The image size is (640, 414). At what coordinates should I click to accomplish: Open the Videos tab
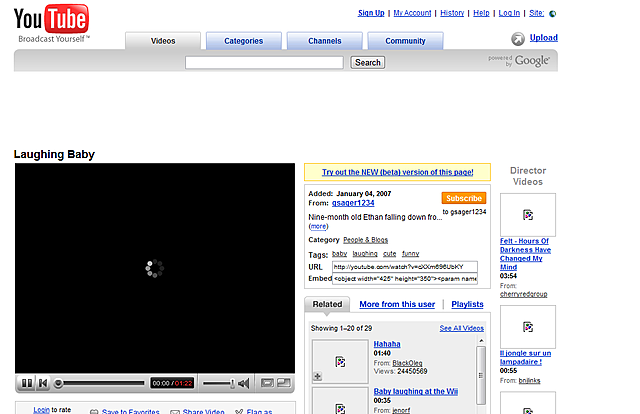pyautogui.click(x=163, y=41)
